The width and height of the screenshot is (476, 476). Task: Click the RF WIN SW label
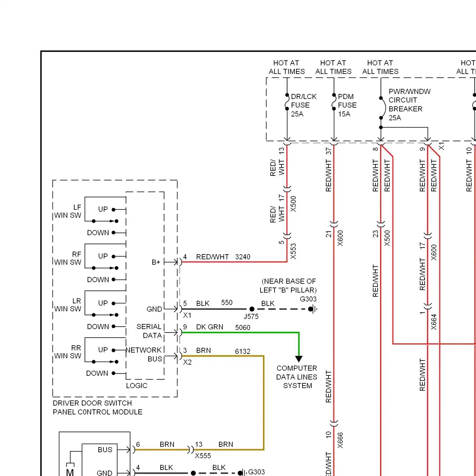tap(68, 258)
